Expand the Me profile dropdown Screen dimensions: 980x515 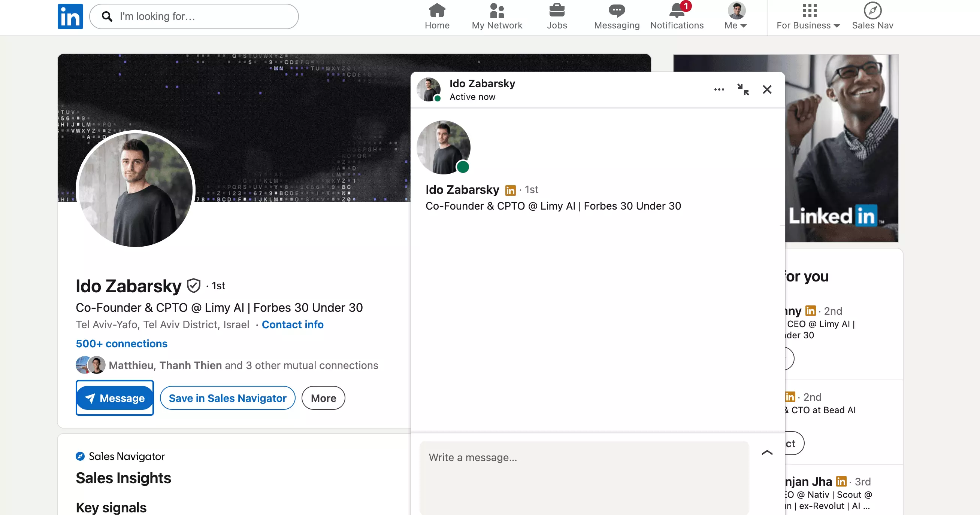pyautogui.click(x=736, y=16)
